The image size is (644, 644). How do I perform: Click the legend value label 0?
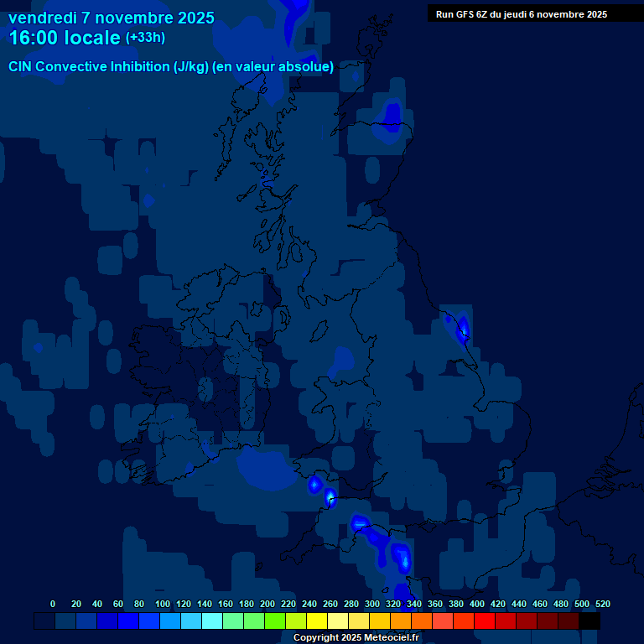point(53,604)
